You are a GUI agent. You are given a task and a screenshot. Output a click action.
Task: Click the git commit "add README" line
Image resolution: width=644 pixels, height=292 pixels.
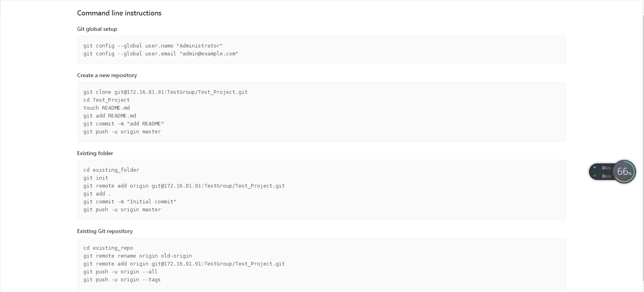(124, 124)
